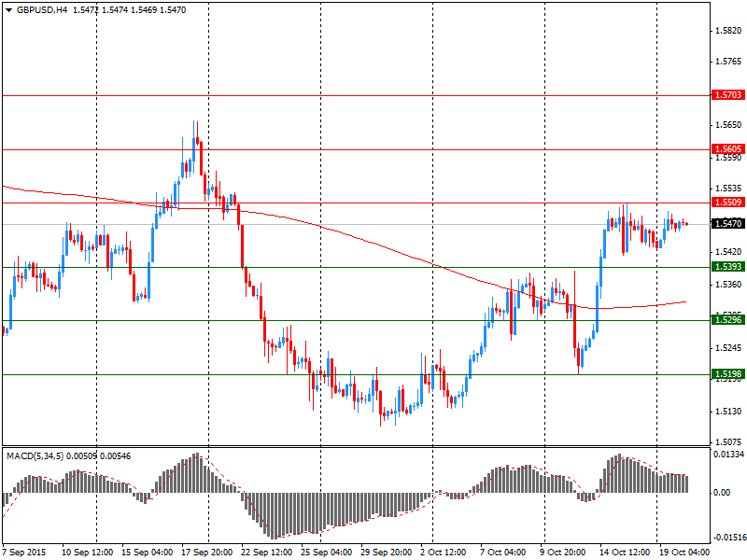Click the 15 Sep 04:00 time label
This screenshot has width=747, height=560.
pos(148,553)
